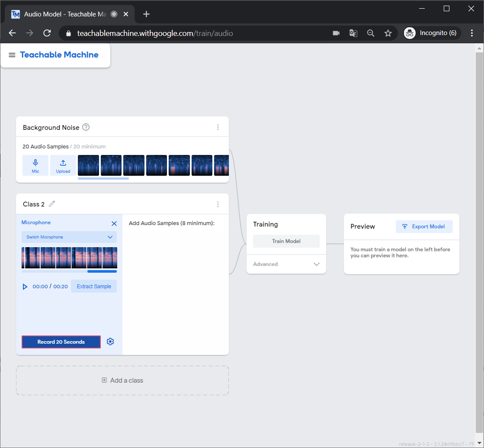Image resolution: width=484 pixels, height=448 pixels.
Task: Click the Class 2 title text
Action: tap(34, 204)
